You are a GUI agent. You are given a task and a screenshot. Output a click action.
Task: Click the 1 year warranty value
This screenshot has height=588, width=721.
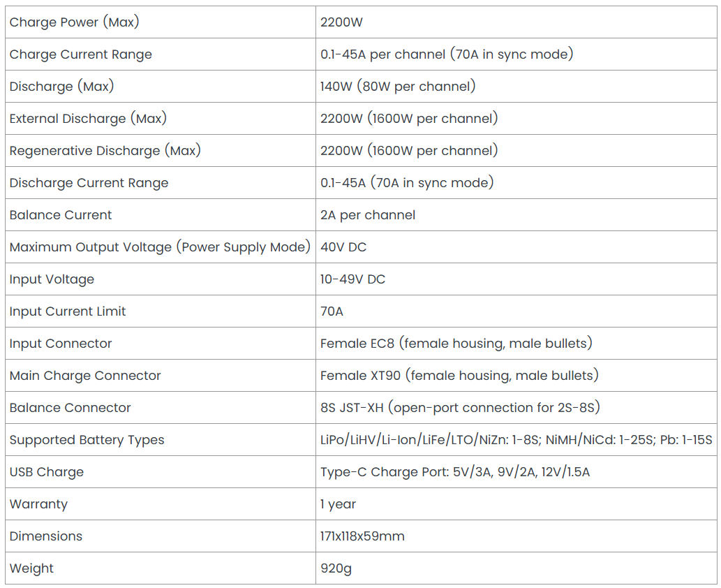[338, 505]
